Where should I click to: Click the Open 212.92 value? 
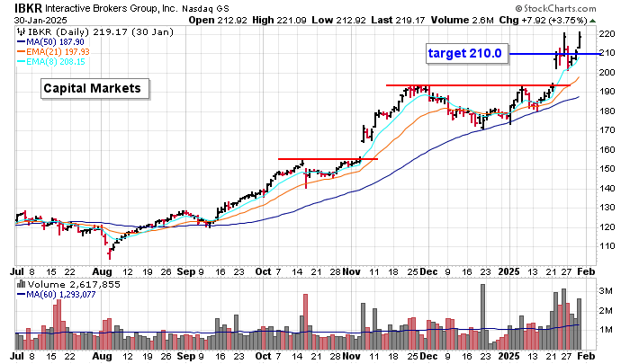218,20
